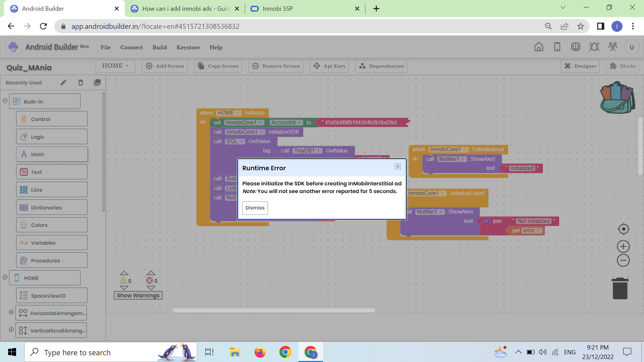Click the pencil edit icon in Recently Used

coord(63,82)
